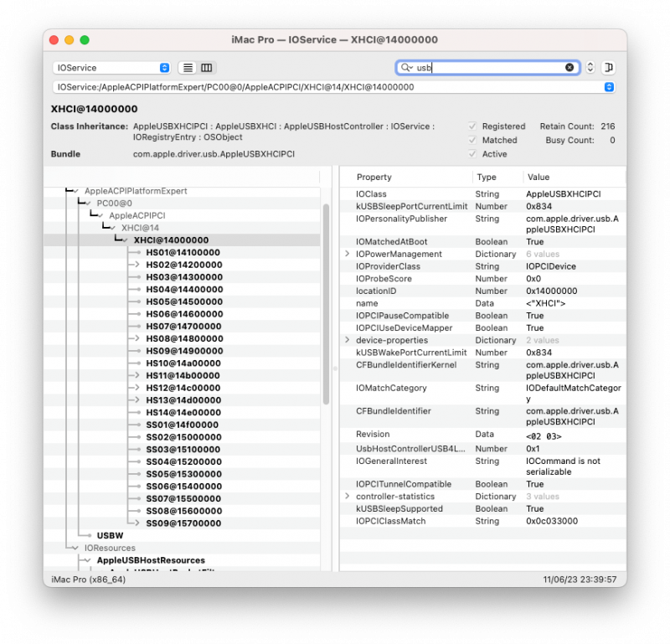Click the 0x0c033000 class match value
This screenshot has height=644, width=670.
552,522
